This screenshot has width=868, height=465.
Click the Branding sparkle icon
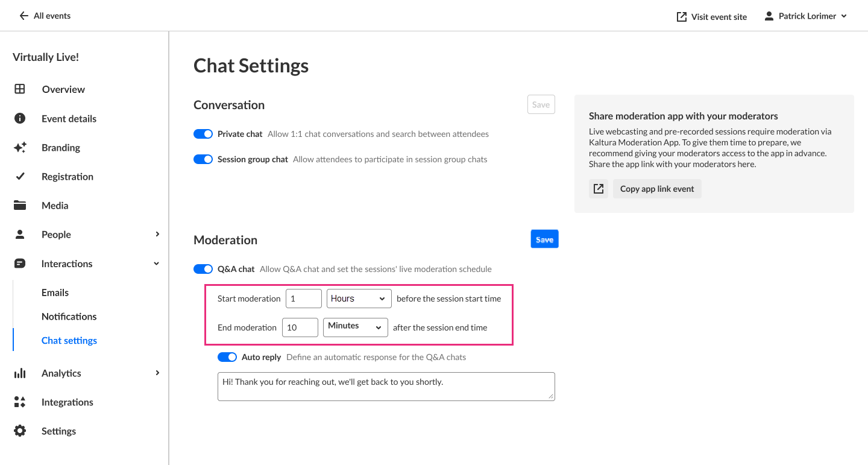20,148
